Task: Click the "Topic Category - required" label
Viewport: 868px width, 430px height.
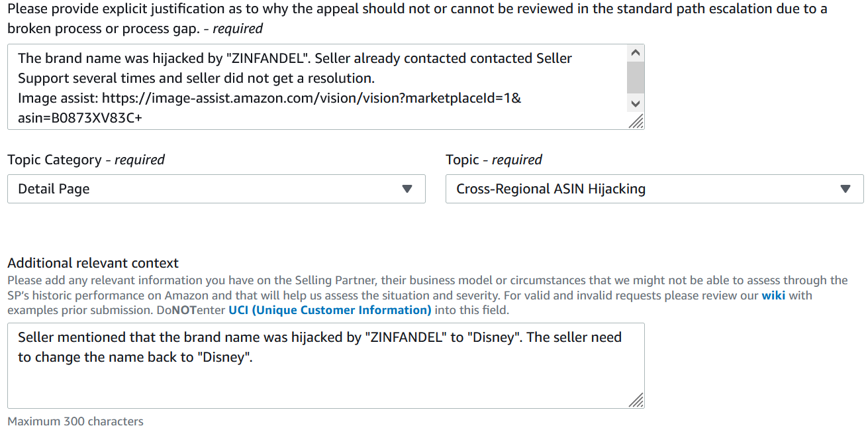Action: click(86, 160)
